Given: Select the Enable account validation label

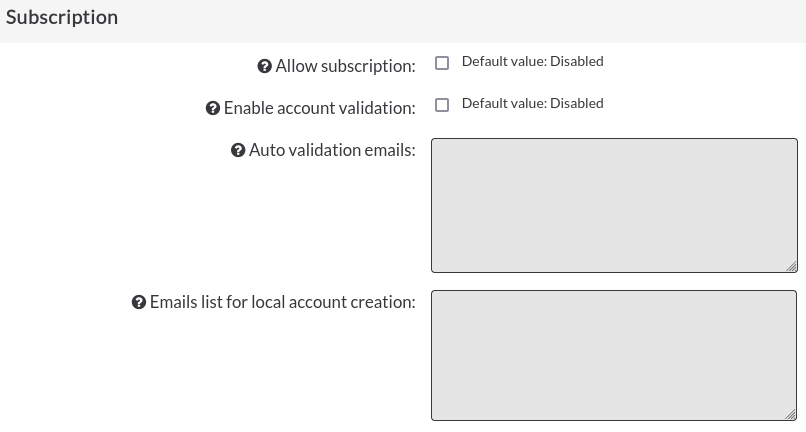Looking at the screenshot, I should (x=319, y=109).
